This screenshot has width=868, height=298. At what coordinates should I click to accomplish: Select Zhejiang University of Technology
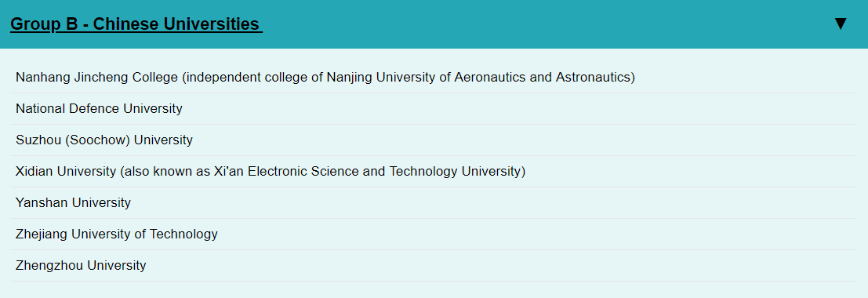(x=433, y=234)
